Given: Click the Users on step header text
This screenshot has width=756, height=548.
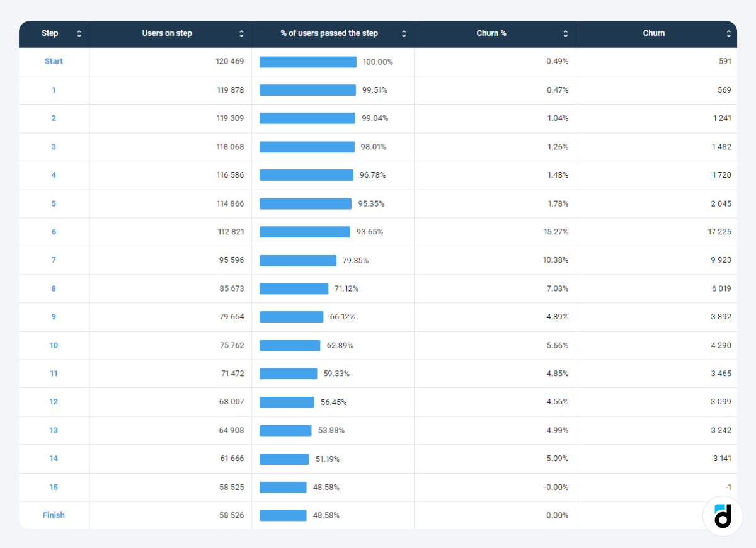Looking at the screenshot, I should [x=167, y=33].
